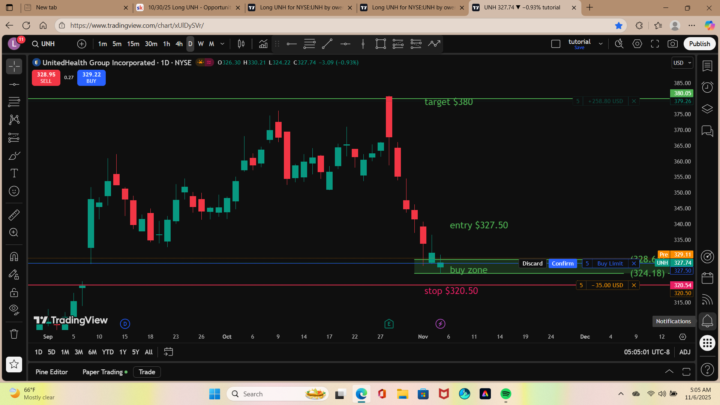Switch to 1h timeframe

click(x=167, y=44)
